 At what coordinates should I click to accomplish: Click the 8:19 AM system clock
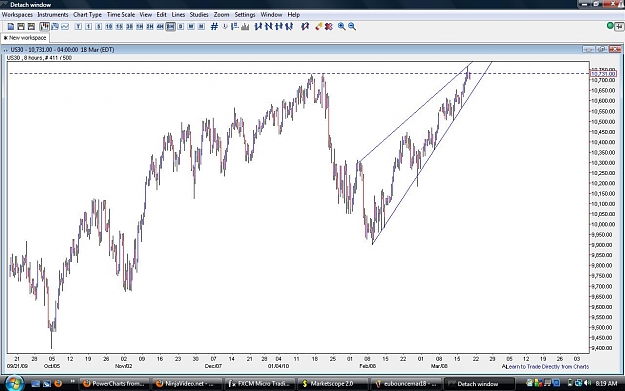[606, 383]
